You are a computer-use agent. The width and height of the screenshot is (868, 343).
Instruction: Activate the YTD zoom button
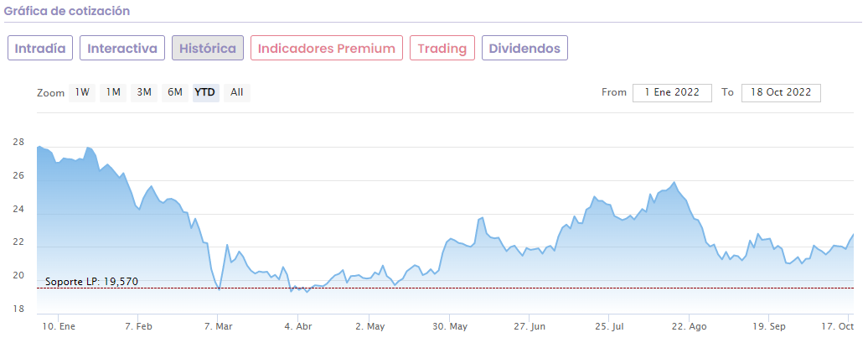205,92
